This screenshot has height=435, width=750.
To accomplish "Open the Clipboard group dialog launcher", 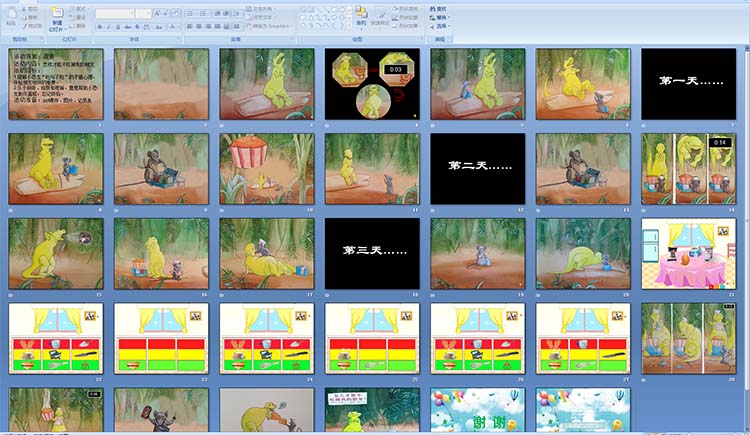I will [x=42, y=38].
